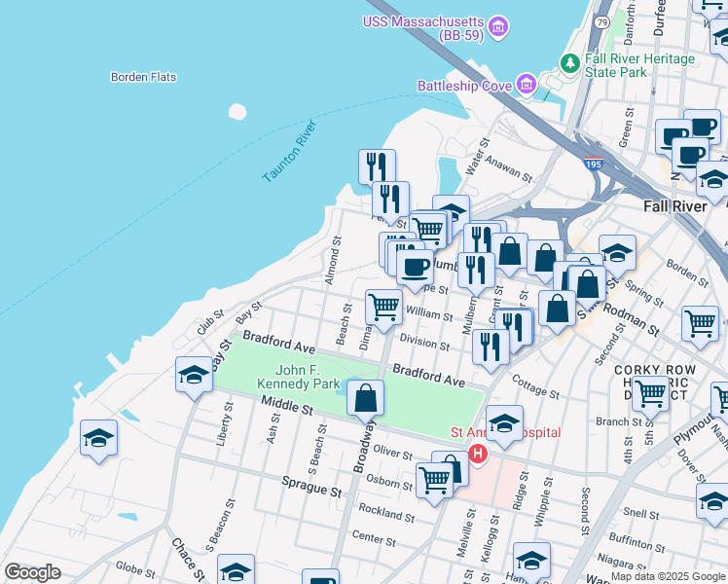Open the St Anne's Hospital H marker

pyautogui.click(x=478, y=454)
